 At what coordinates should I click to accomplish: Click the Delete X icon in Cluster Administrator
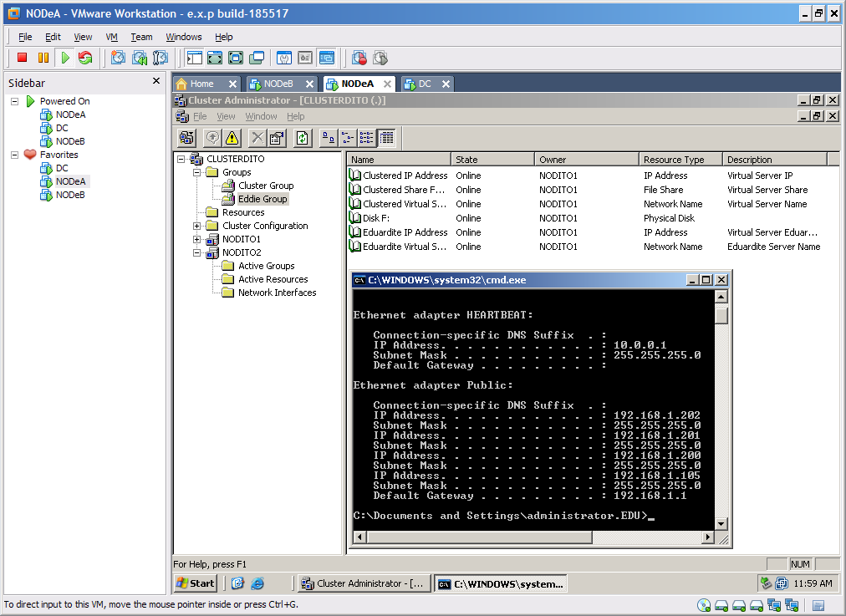pos(258,138)
